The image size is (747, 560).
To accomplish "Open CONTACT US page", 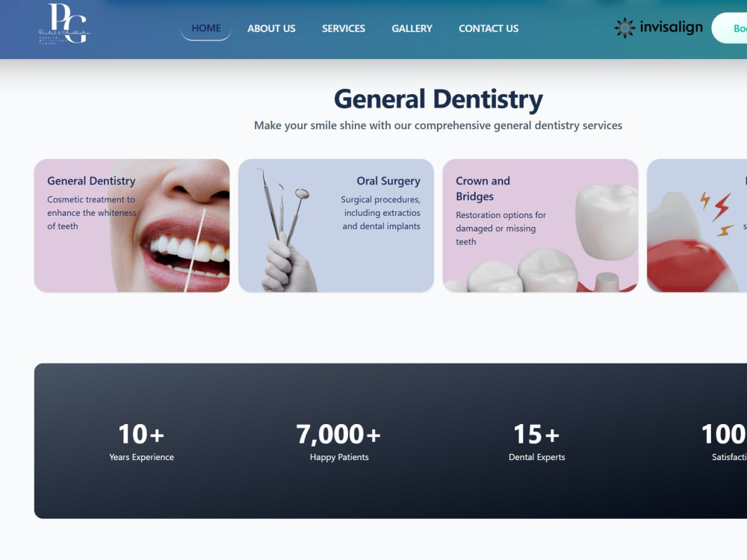I will tap(489, 28).
